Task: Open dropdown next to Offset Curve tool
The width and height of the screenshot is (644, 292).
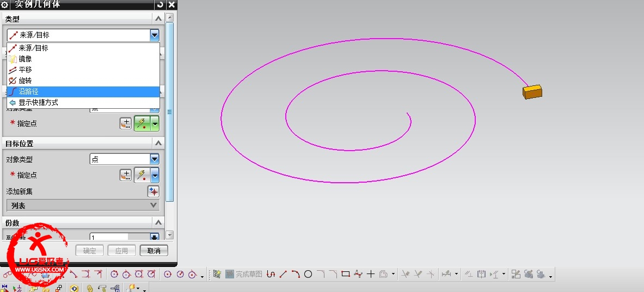Action: click(x=394, y=274)
